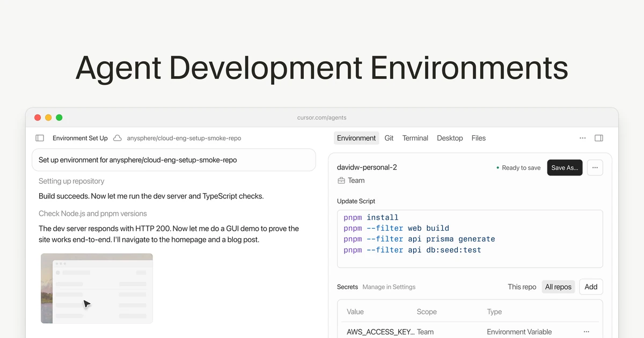Open the GUI demo screenshot thumbnail
This screenshot has width=644, height=338.
click(97, 288)
